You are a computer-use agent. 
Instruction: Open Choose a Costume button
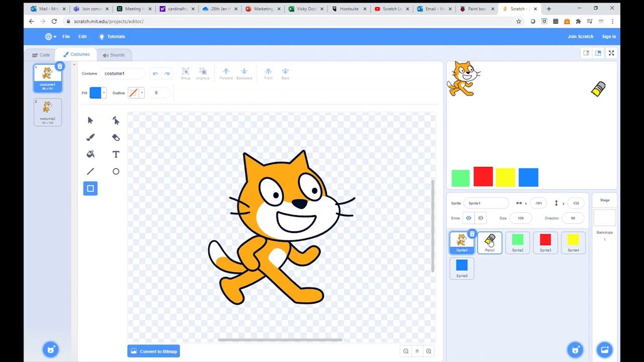pos(51,349)
